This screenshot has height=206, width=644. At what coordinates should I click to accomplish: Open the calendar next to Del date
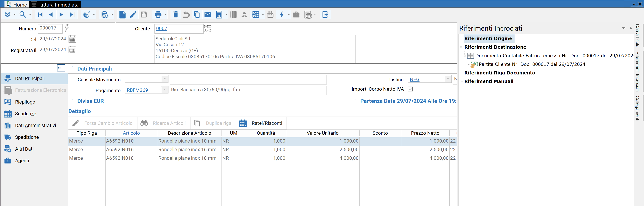(72, 39)
